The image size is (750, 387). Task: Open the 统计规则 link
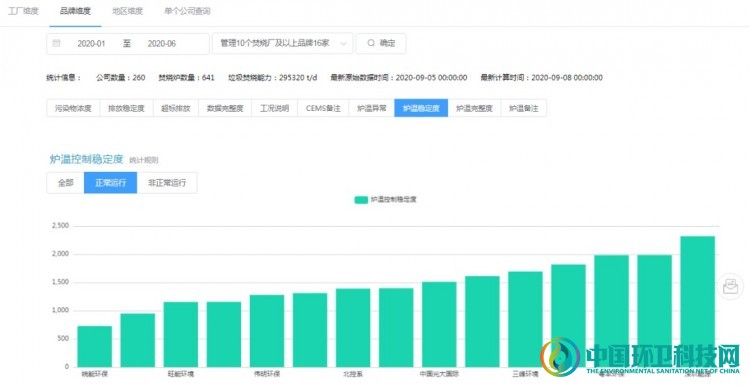click(x=143, y=160)
